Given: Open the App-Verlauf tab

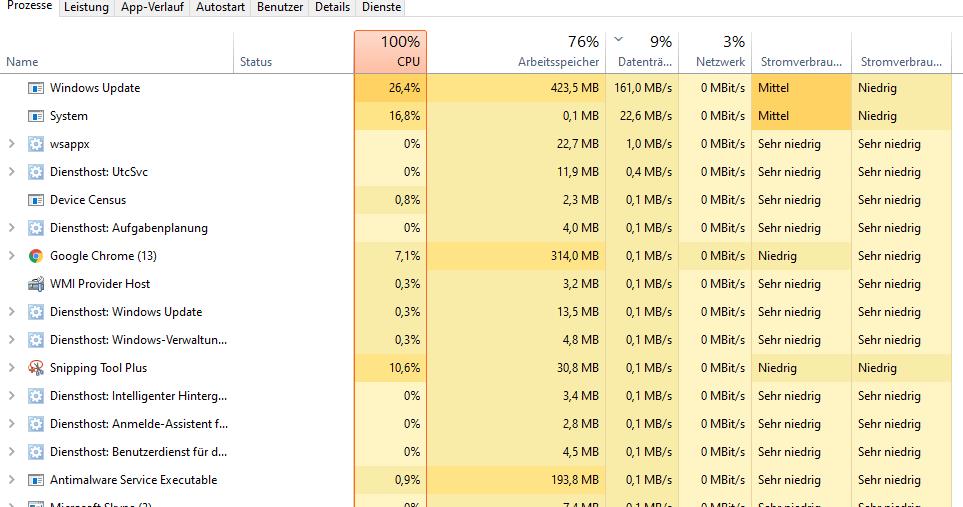Looking at the screenshot, I should coord(152,7).
